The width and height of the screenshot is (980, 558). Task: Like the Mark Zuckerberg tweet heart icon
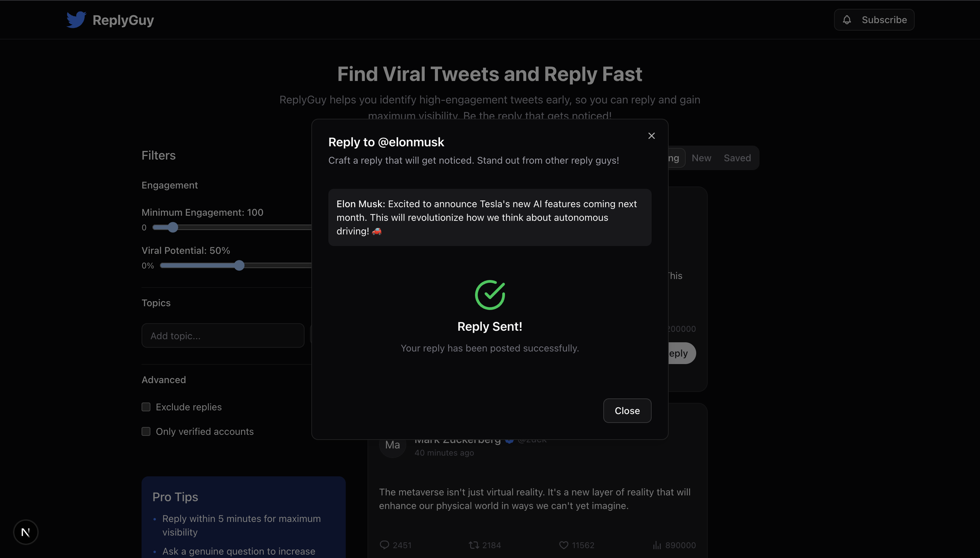(x=564, y=545)
